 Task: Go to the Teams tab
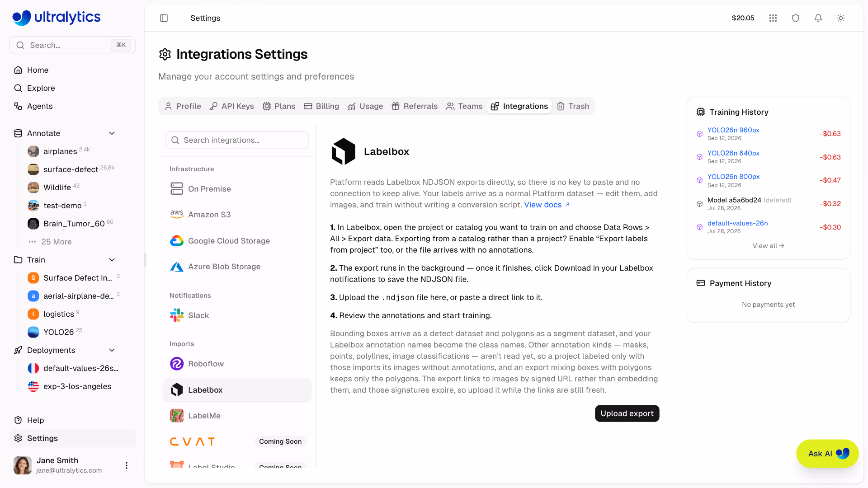[x=464, y=106]
